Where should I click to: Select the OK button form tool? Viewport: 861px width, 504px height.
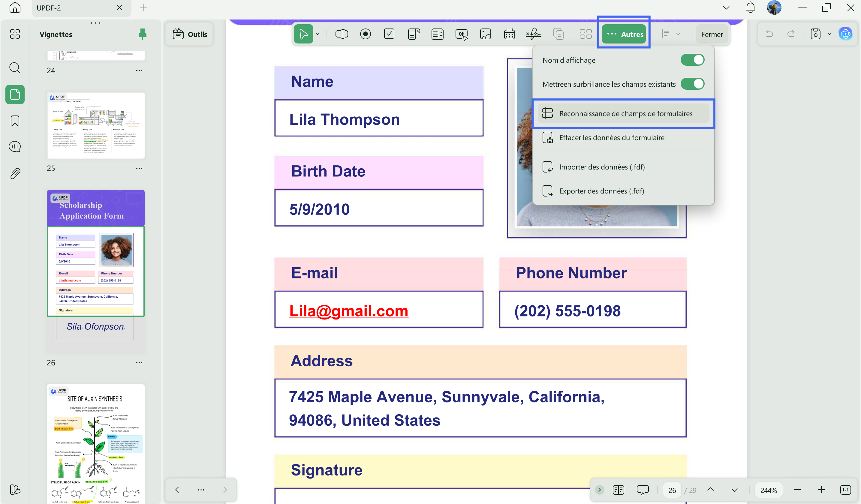[461, 34]
